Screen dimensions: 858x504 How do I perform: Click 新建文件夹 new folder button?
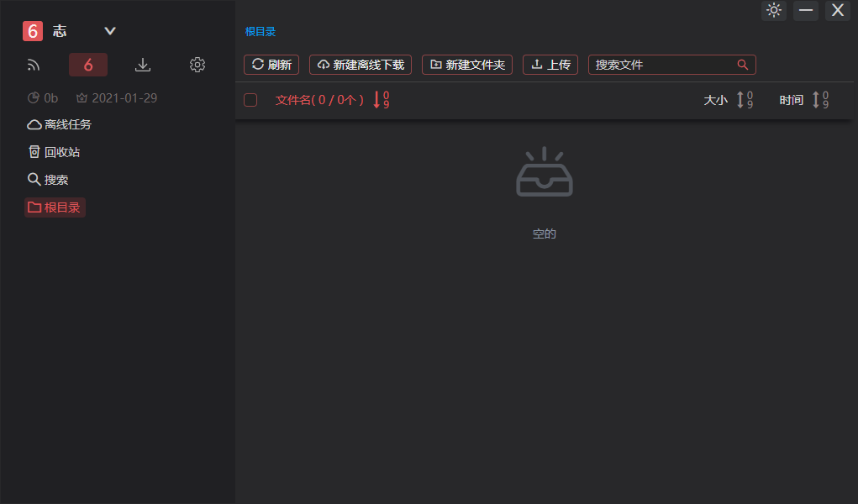(x=467, y=65)
